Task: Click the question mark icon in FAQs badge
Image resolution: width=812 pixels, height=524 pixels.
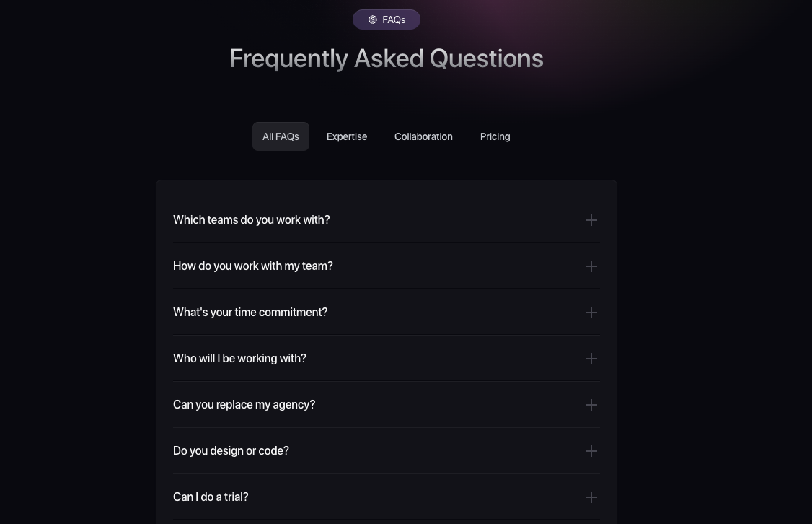Action: point(373,19)
